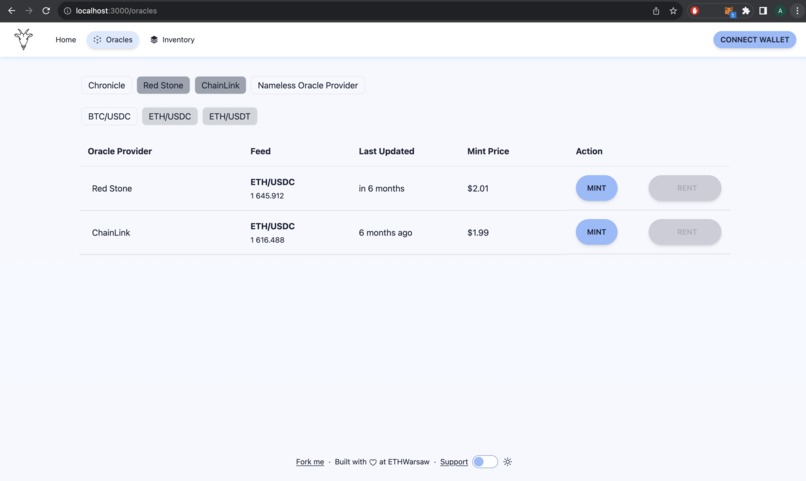
Task: View site information icon in address bar
Action: point(67,11)
